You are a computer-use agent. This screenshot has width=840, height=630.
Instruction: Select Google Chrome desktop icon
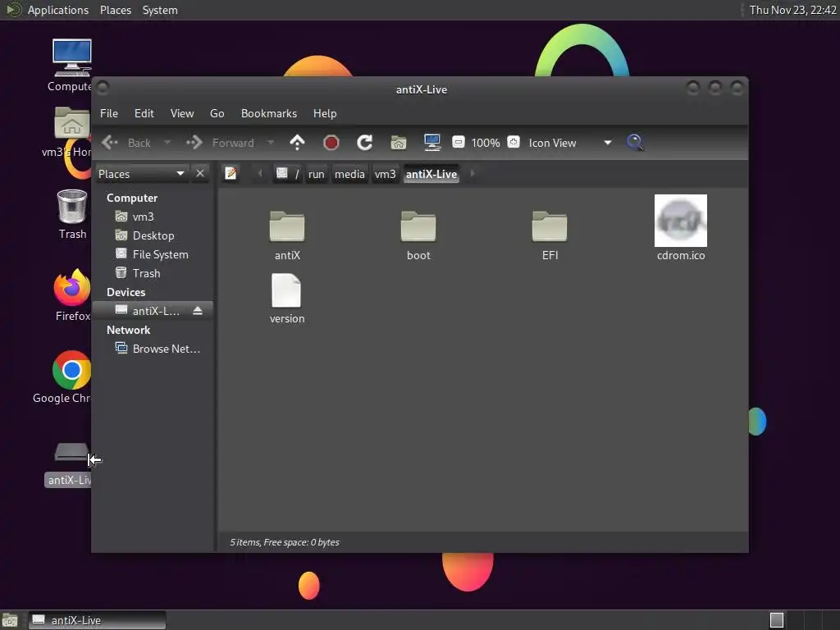tap(62, 377)
